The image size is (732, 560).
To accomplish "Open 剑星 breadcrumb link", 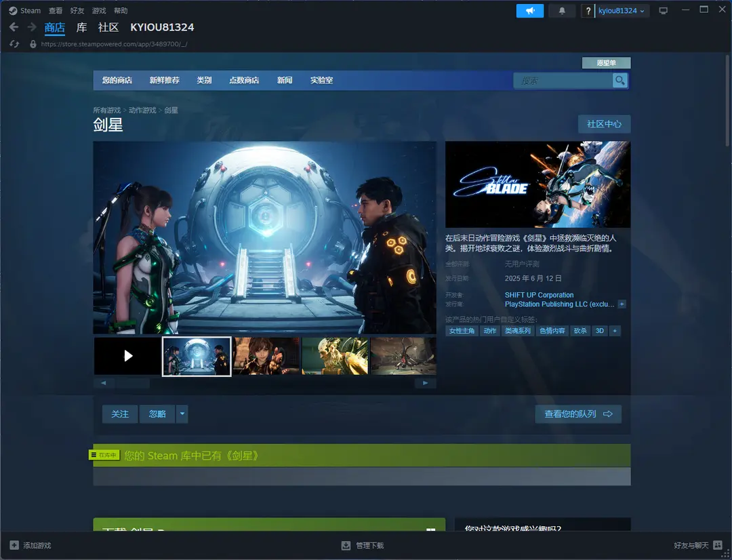I will [171, 111].
